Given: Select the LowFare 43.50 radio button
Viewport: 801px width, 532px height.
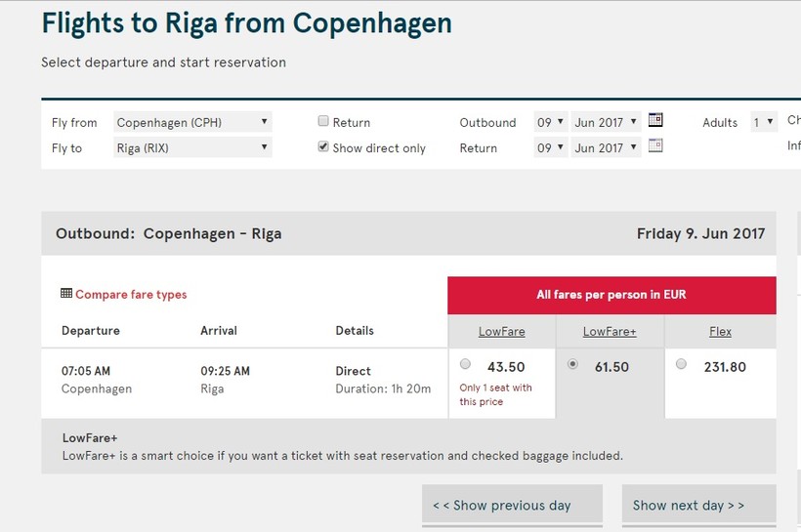Looking at the screenshot, I should coord(465,365).
